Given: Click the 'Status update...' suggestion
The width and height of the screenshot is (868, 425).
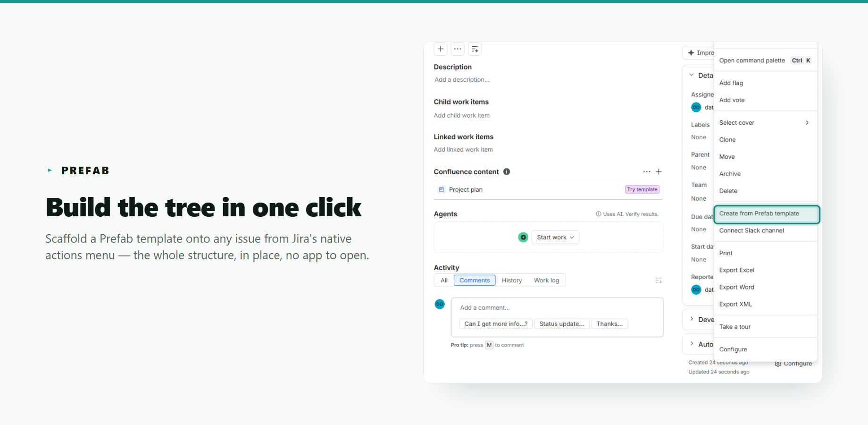Looking at the screenshot, I should click(x=562, y=324).
